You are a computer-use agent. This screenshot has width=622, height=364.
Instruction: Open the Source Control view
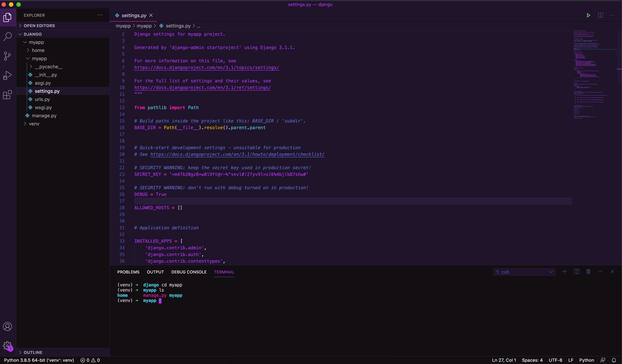(7, 56)
